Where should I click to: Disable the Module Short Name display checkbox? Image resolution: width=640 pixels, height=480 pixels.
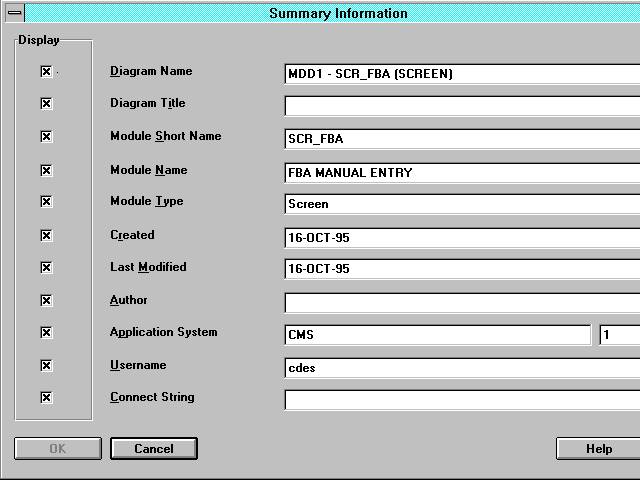46,137
